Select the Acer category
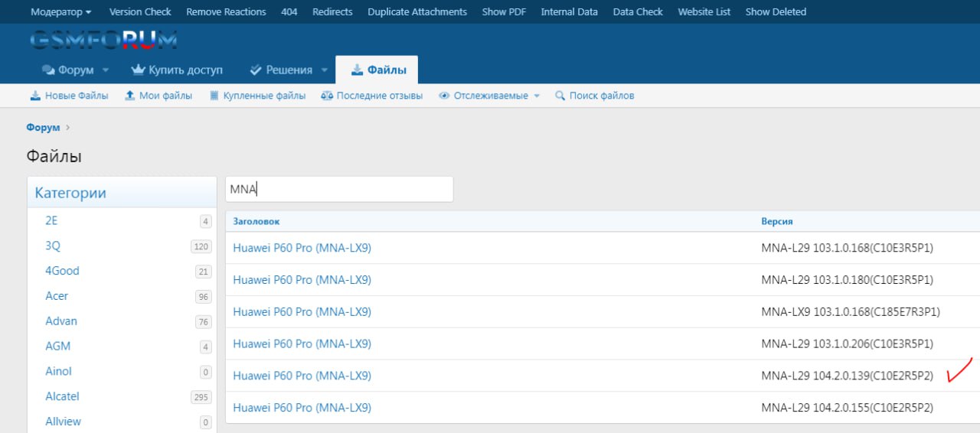 [x=57, y=296]
